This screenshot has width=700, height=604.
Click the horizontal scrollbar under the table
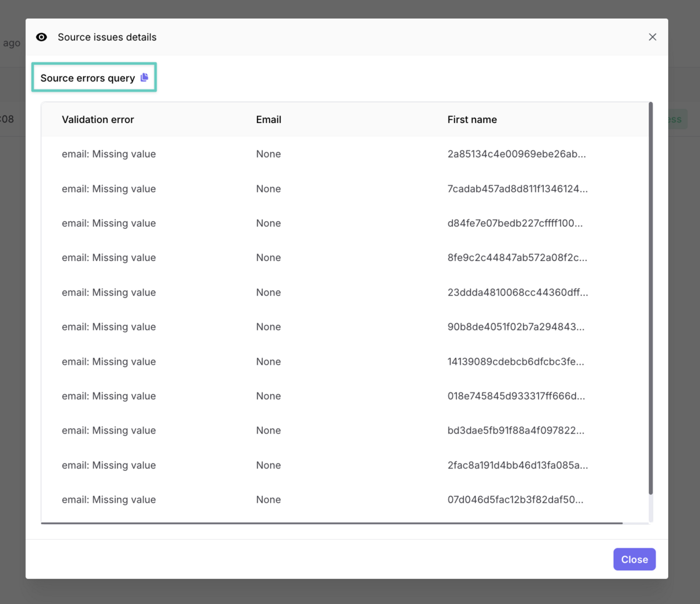pos(331,523)
